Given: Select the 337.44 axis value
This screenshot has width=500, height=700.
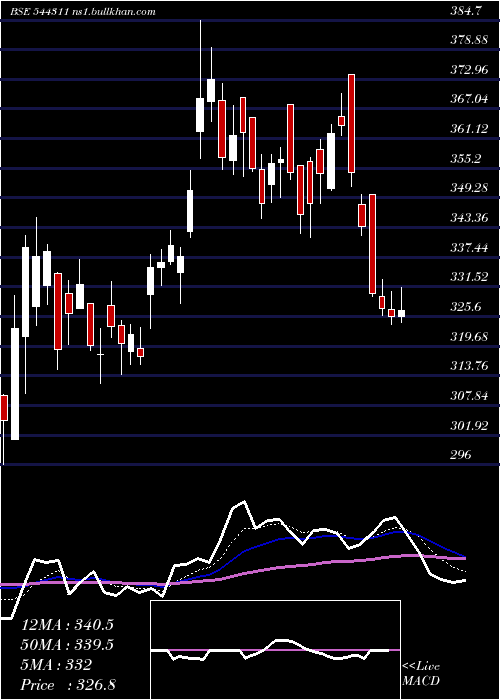Looking at the screenshot, I should (469, 247).
